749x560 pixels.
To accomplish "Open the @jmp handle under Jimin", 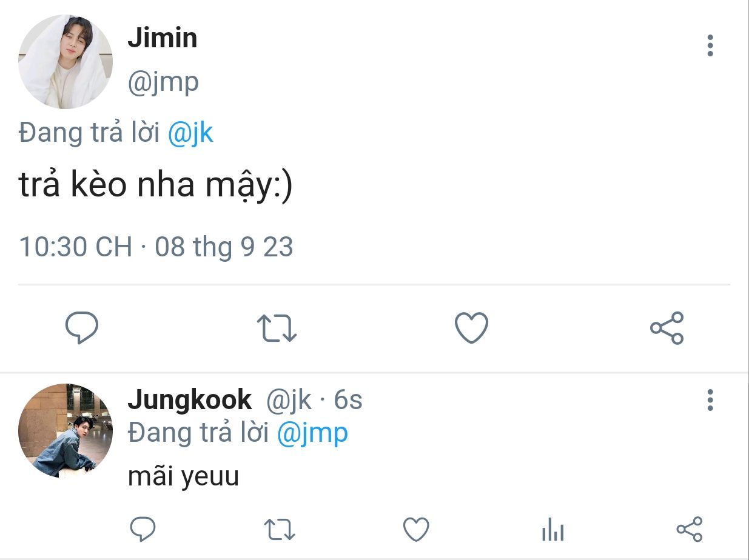I will click(x=163, y=82).
